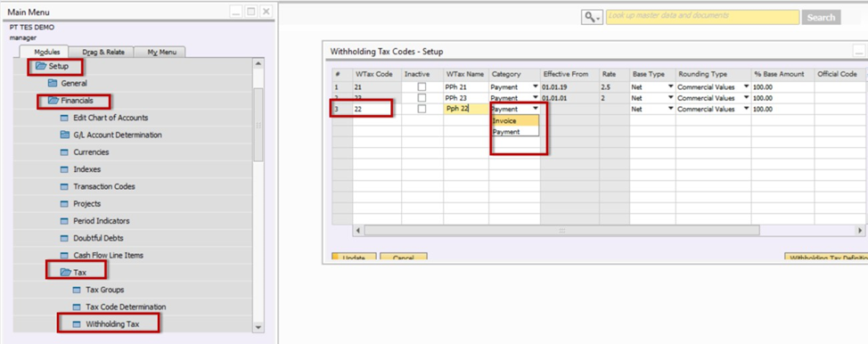Click the Effective From column header

point(569,74)
